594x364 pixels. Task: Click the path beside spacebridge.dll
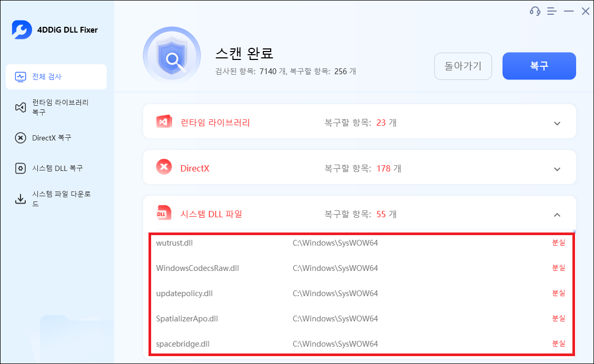tap(335, 344)
